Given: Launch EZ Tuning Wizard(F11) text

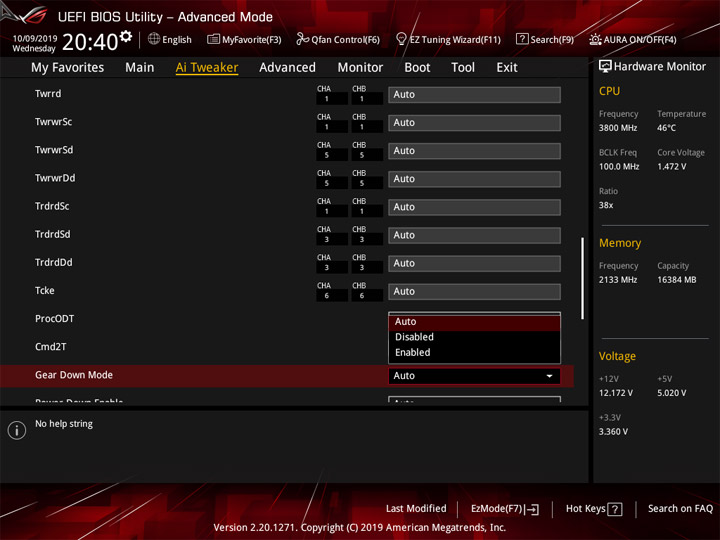Looking at the screenshot, I should click(x=455, y=39).
